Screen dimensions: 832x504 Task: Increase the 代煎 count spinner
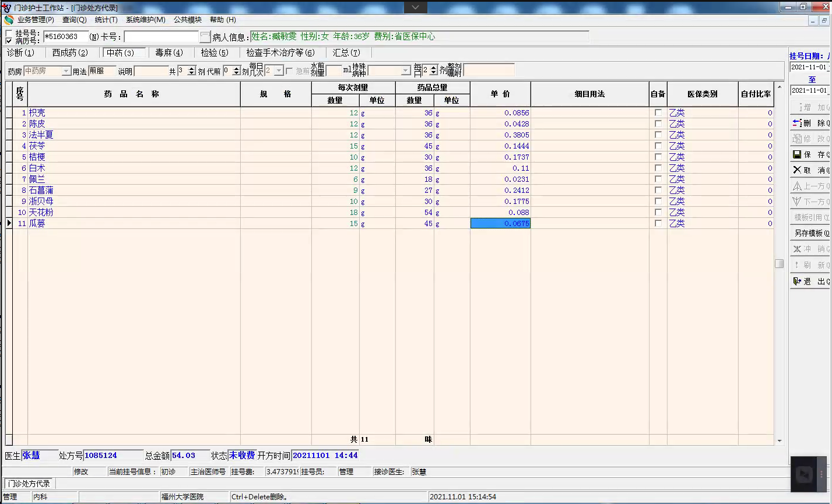[x=236, y=69]
